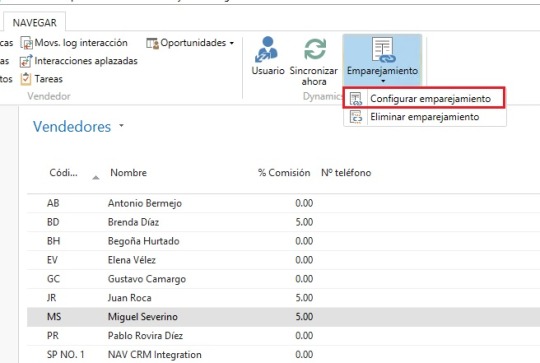Select the Emparejamiento ribbon label
Viewport: 540px width, 363px height.
pos(382,71)
